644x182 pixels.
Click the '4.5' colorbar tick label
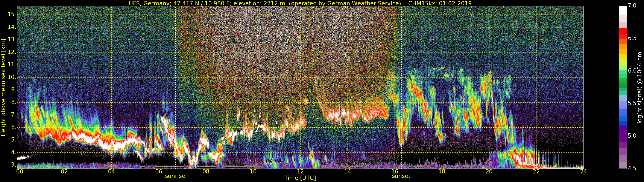[x=632, y=168]
